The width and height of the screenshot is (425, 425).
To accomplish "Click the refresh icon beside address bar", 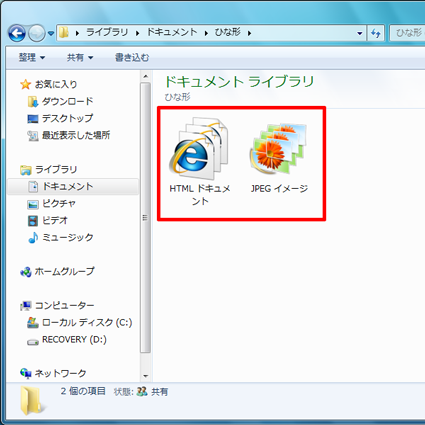I will [376, 33].
